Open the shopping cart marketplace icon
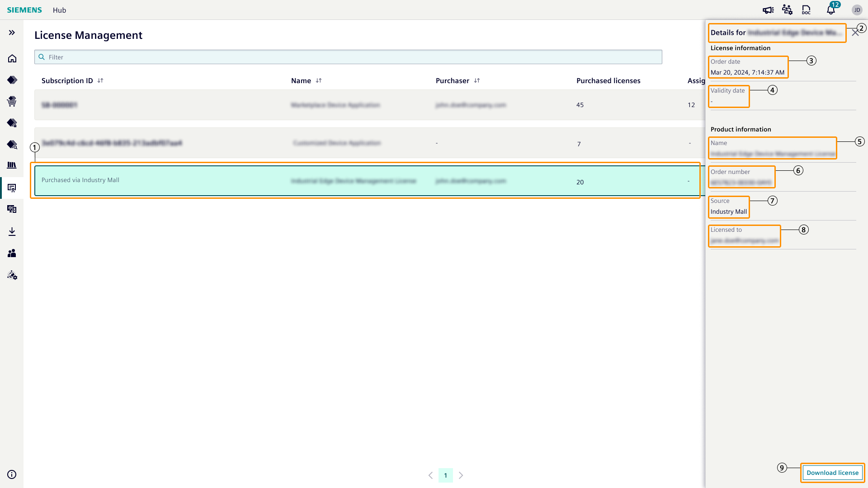 (x=12, y=101)
